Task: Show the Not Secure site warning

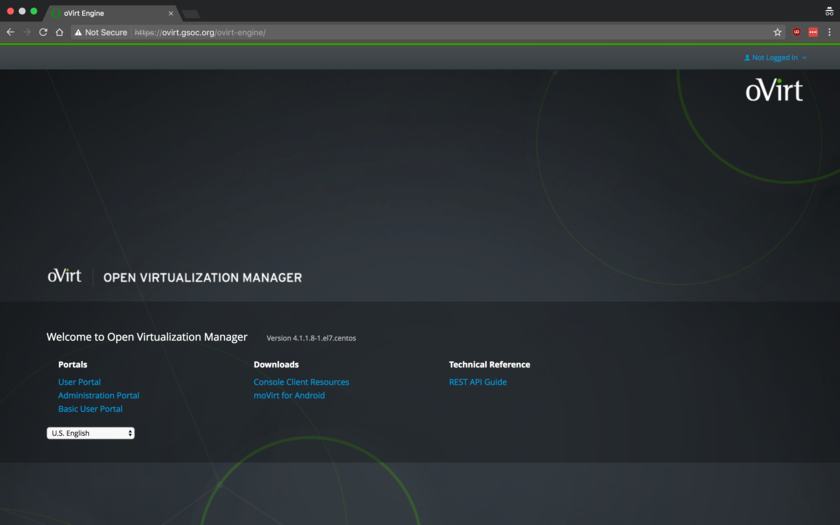Action: click(101, 32)
